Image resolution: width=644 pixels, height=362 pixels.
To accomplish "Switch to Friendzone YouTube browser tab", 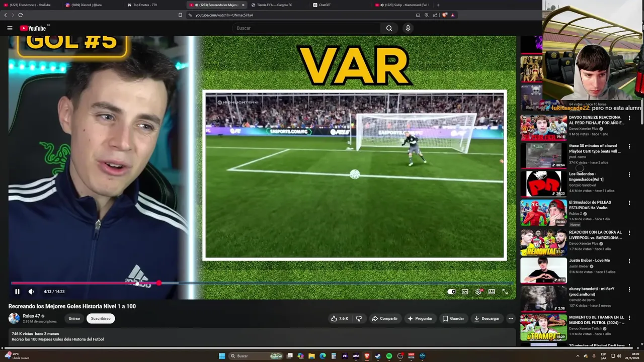I will pyautogui.click(x=30, y=5).
